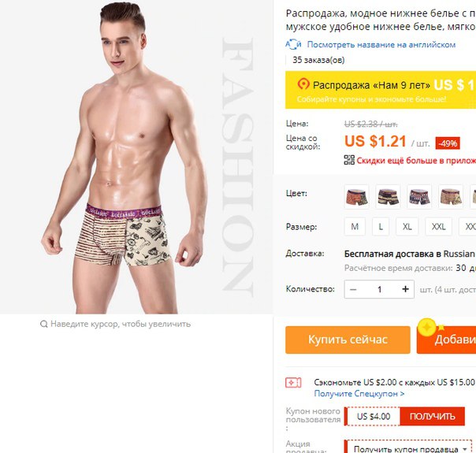Open the special coupon link

point(359,394)
